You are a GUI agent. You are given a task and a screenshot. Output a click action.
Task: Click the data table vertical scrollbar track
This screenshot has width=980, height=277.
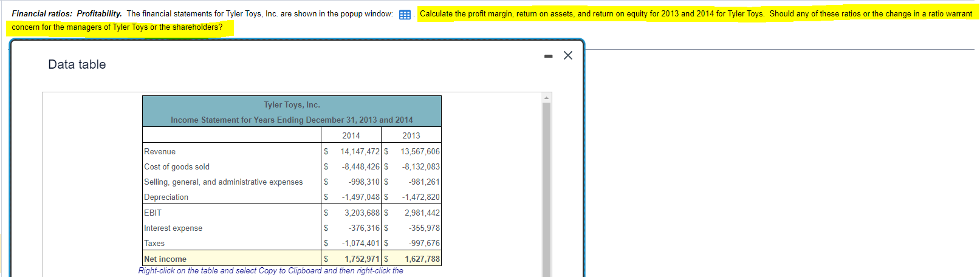coord(546,190)
